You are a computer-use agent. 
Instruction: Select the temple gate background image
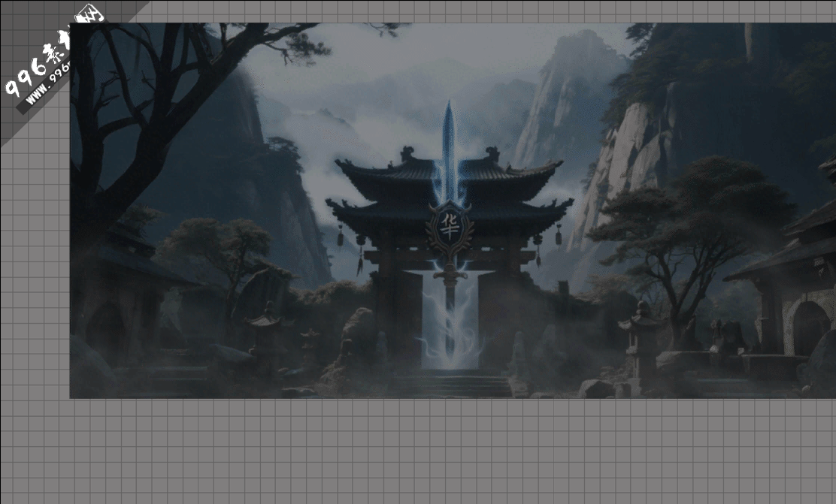click(453, 210)
